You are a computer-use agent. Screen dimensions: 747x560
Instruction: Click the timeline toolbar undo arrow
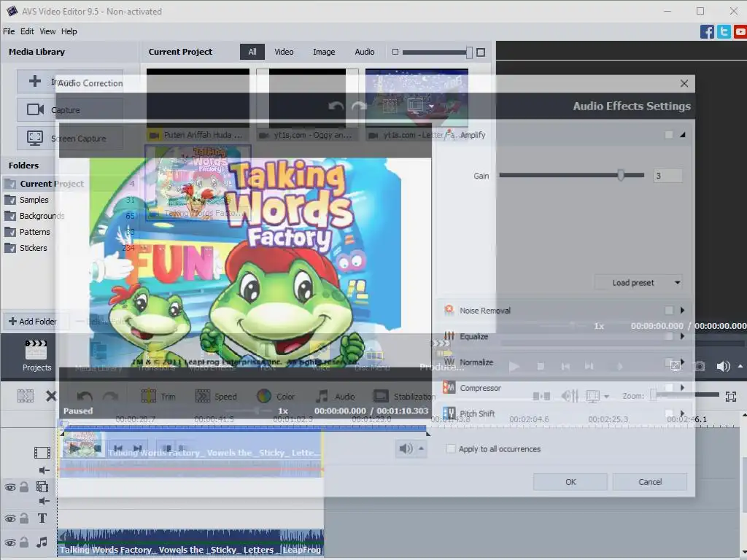tap(85, 396)
